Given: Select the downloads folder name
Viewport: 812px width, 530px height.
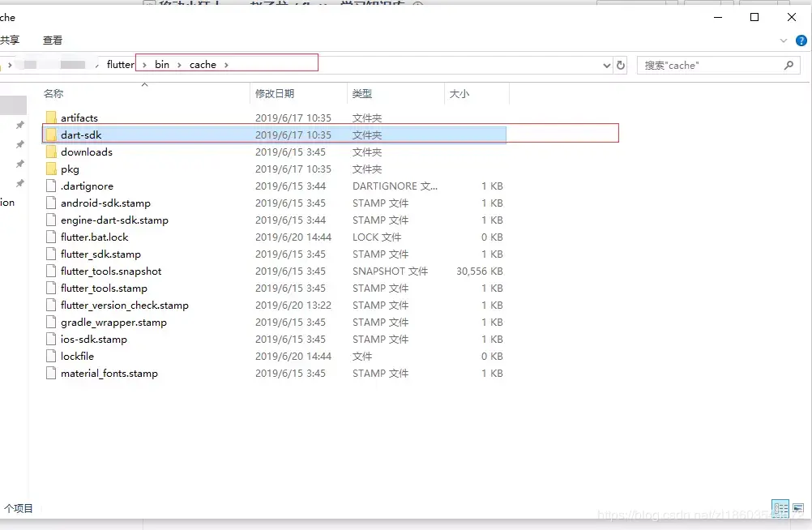Looking at the screenshot, I should click(87, 152).
